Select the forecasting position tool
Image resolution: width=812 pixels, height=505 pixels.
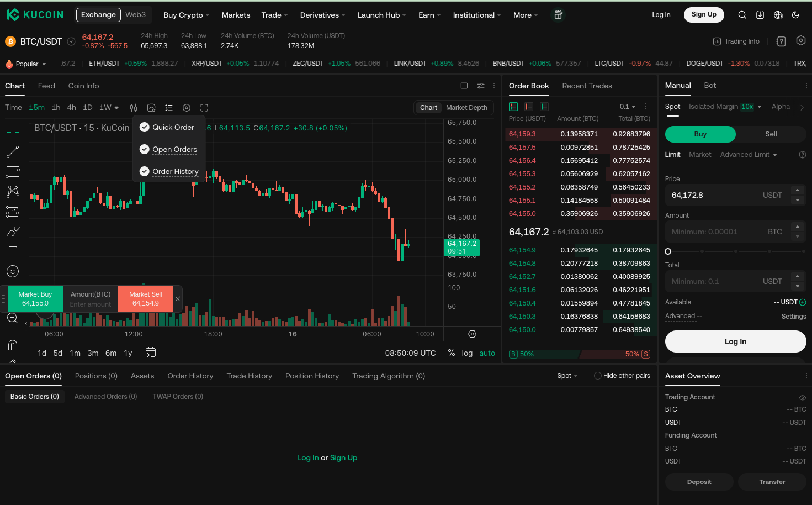click(x=13, y=212)
